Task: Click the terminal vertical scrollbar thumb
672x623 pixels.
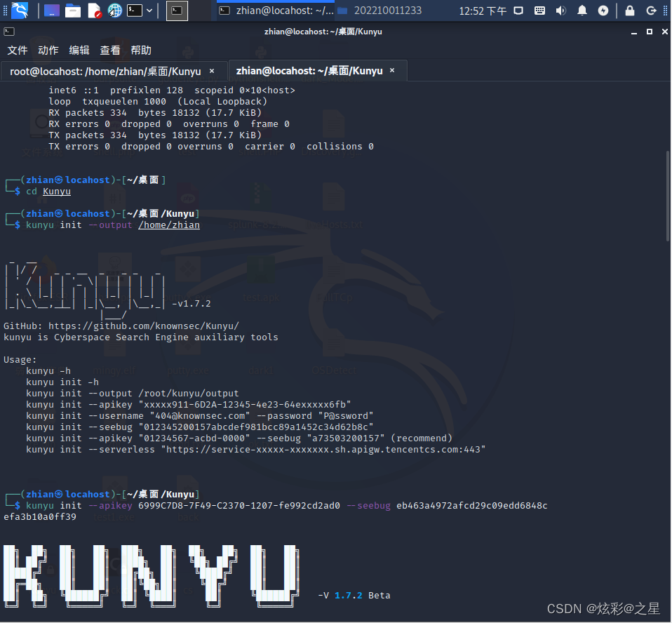Action: click(x=668, y=196)
